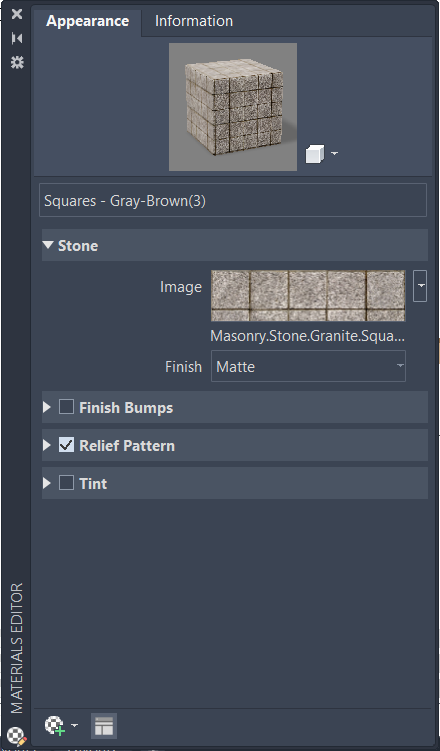Expand the Finish Bumps section

click(x=47, y=407)
